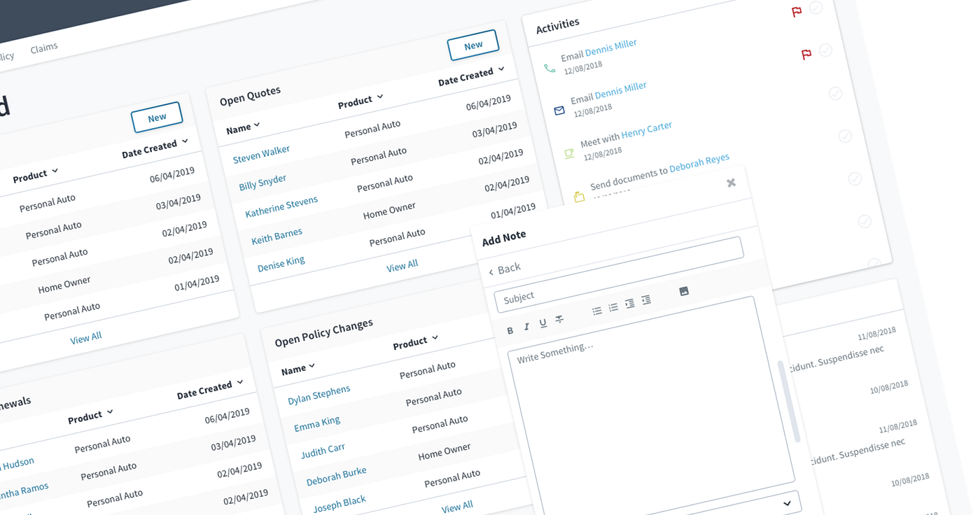980x515 pixels.
Task: Expand the dropdown at the bottom of Add Note
Action: [x=787, y=502]
